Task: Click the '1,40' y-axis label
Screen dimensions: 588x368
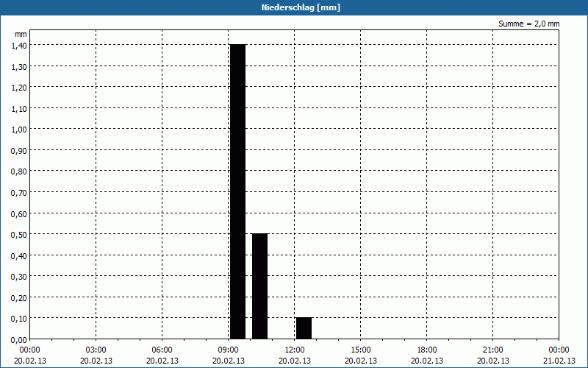Action: (x=19, y=46)
